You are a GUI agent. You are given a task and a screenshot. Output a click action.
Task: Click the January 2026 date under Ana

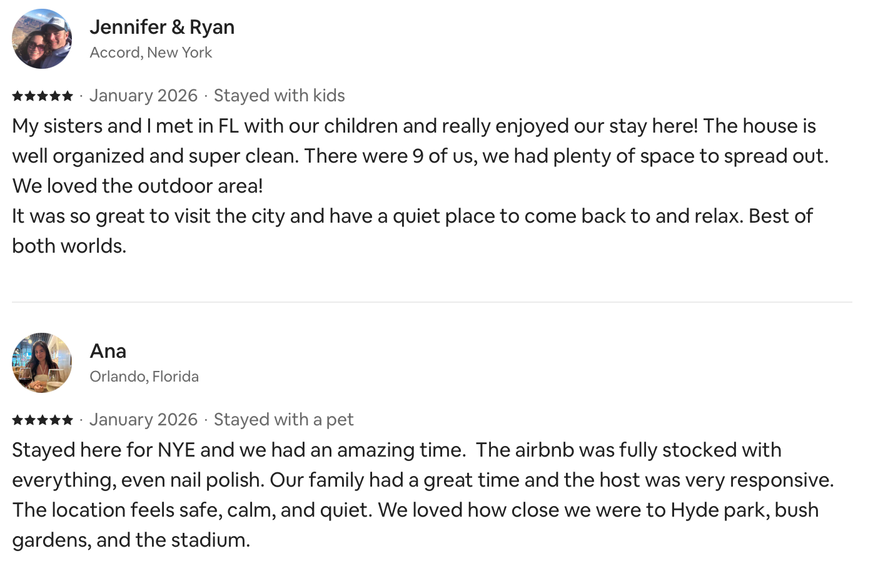143,420
